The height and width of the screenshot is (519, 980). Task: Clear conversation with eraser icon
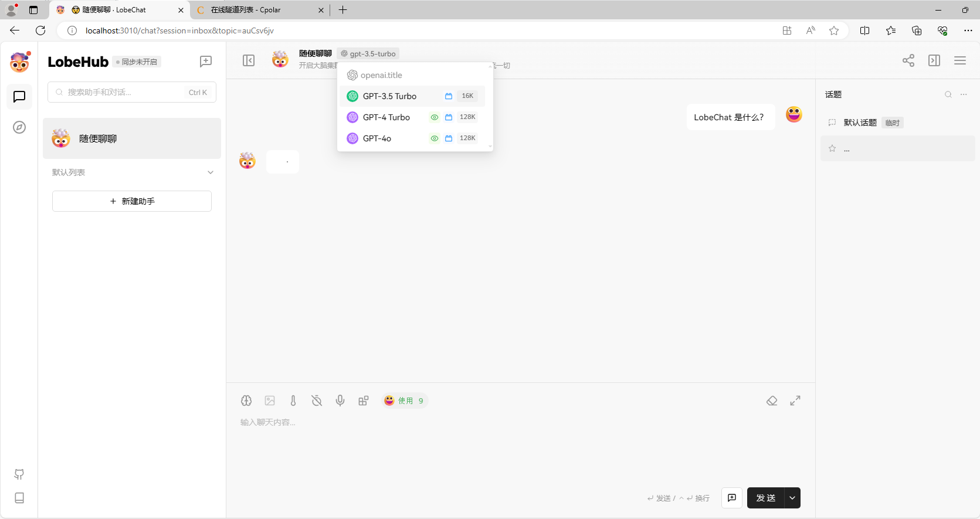(x=772, y=401)
